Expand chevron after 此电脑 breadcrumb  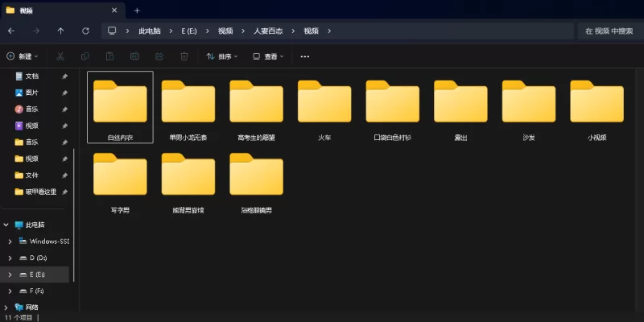[171, 31]
